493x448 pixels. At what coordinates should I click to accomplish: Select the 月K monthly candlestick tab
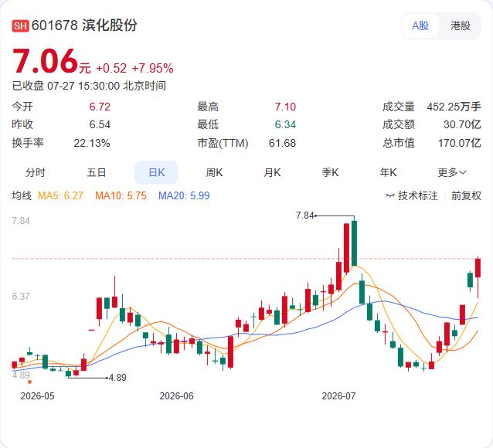272,172
